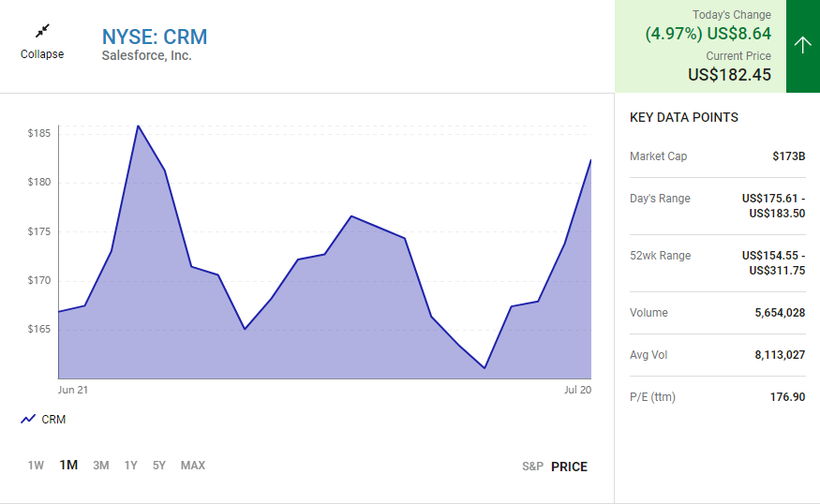The image size is (820, 504).
Task: Click the P/E (ttm) label
Action: coord(652,397)
